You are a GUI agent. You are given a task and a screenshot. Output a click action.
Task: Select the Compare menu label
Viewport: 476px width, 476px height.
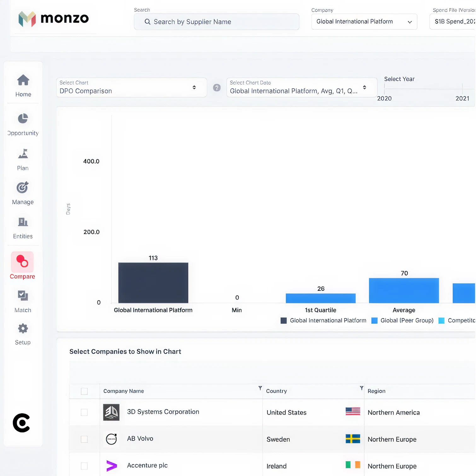(22, 276)
